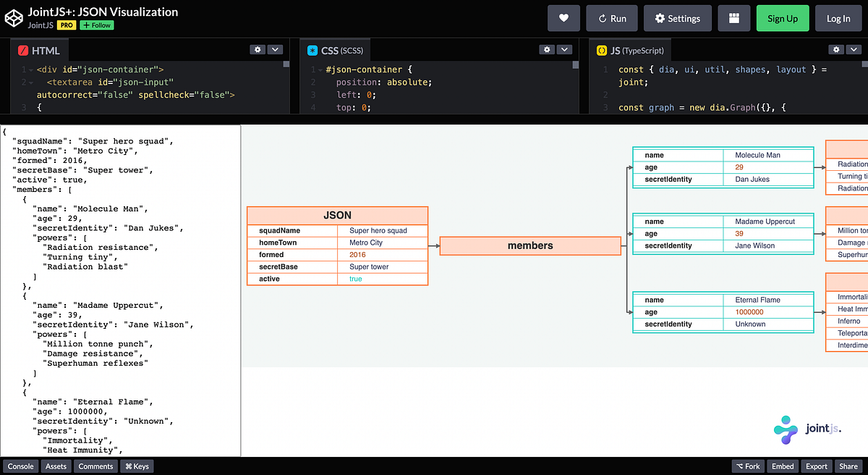This screenshot has width=868, height=475.
Task: Open the pen Settings
Action: (677, 18)
